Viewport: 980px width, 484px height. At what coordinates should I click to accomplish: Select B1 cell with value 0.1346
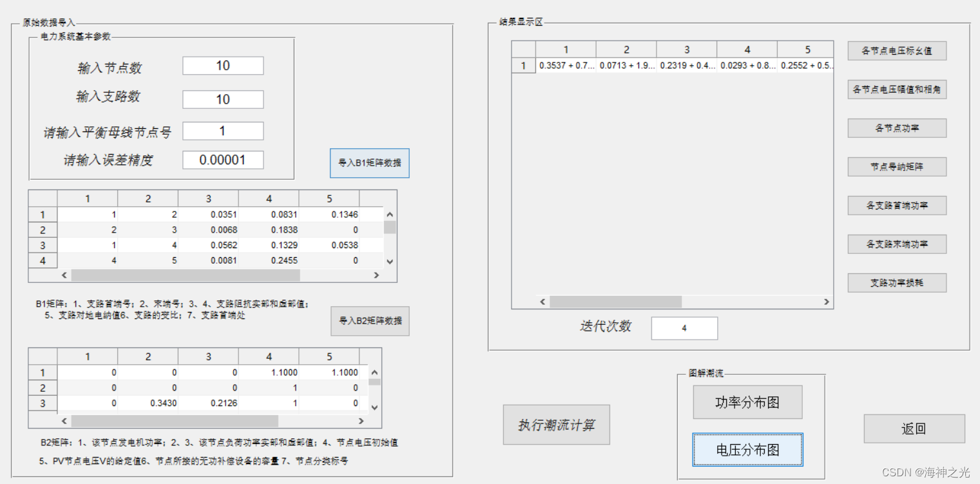point(329,215)
